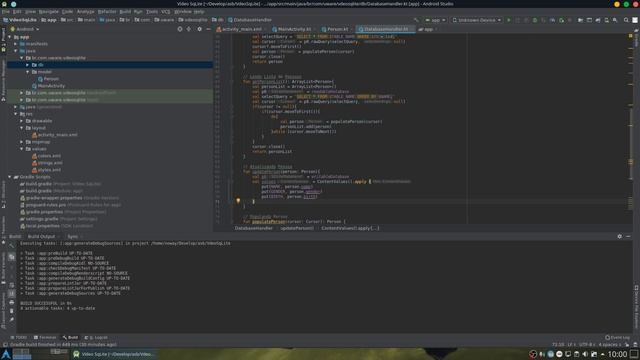Viewport: 640px width, 360px height.
Task: Select the Sync tab in Build panel
Action: coord(74,236)
